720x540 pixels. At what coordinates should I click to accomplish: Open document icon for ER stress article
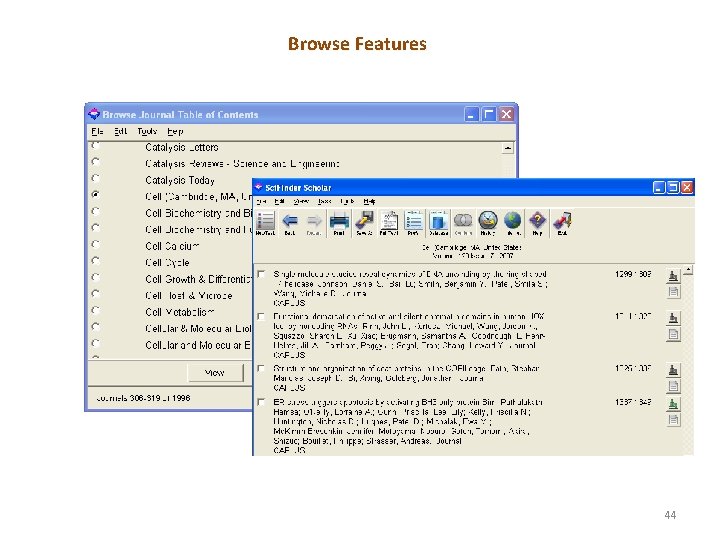(x=674, y=420)
